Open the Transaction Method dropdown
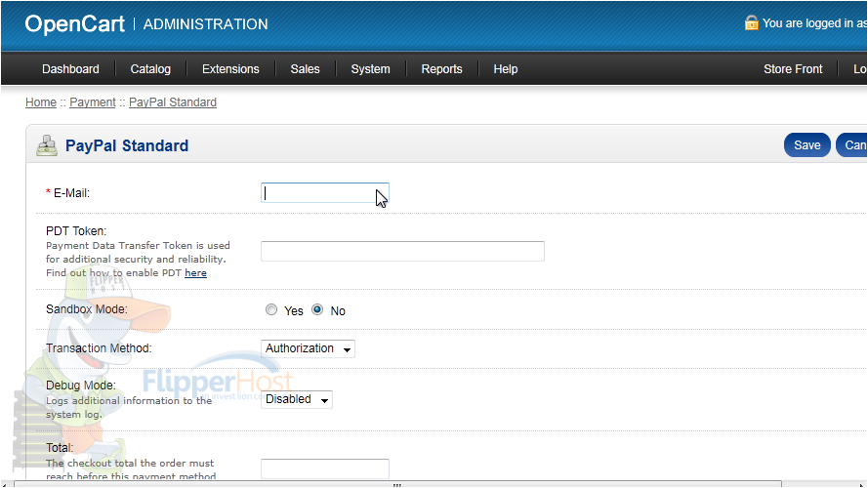868x488 pixels. pyautogui.click(x=308, y=348)
